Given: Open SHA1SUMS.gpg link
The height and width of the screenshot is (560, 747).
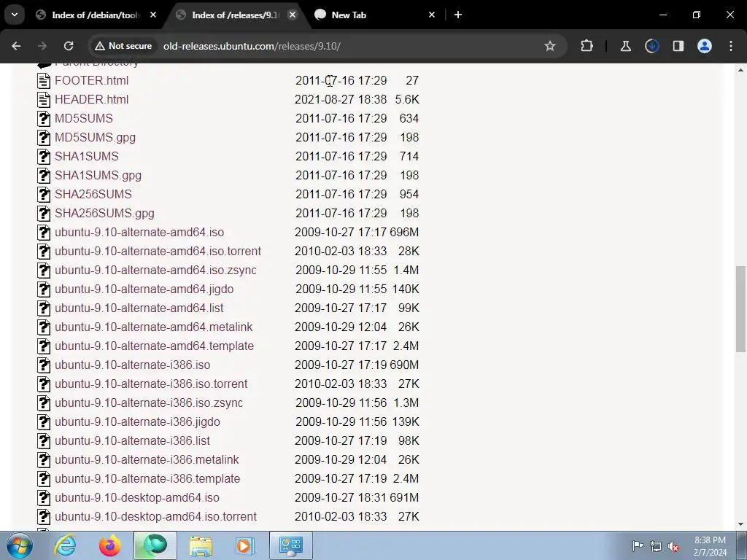Looking at the screenshot, I should [98, 175].
